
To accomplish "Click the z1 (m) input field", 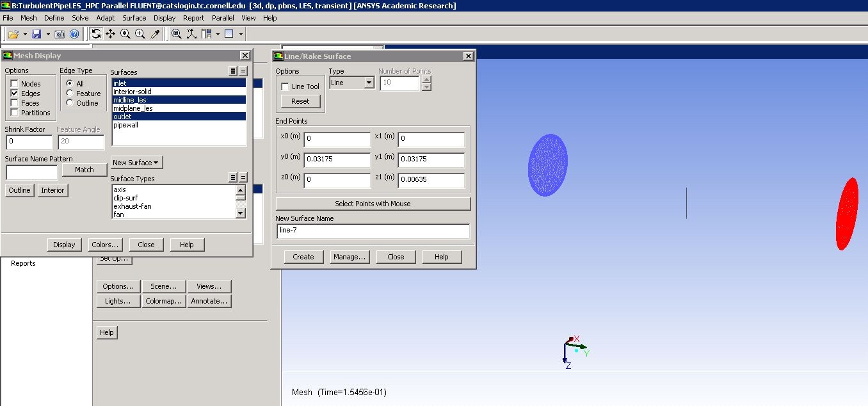I will [431, 180].
